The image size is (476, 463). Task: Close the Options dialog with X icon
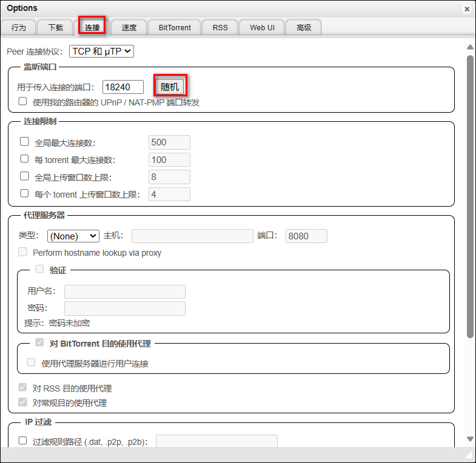pyautogui.click(x=466, y=9)
